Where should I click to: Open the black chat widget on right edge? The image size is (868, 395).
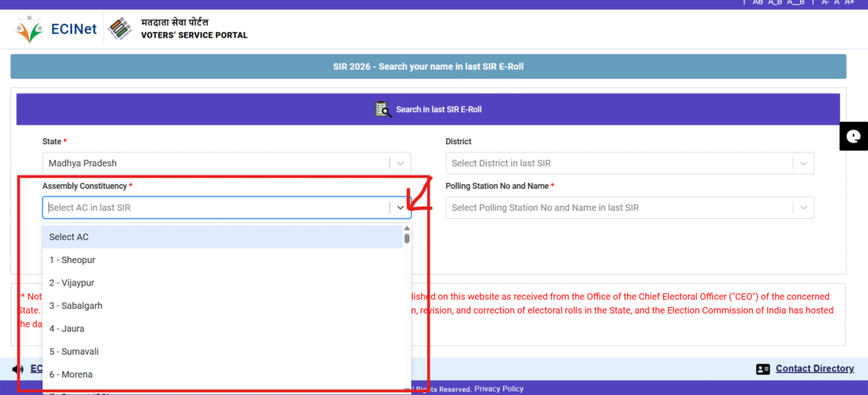click(854, 136)
